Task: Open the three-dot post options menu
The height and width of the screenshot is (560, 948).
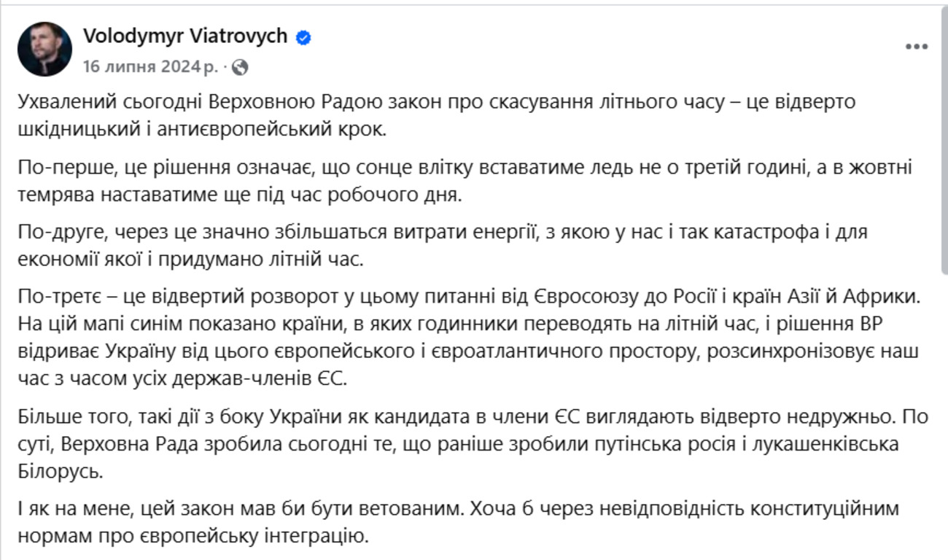Action: (916, 47)
